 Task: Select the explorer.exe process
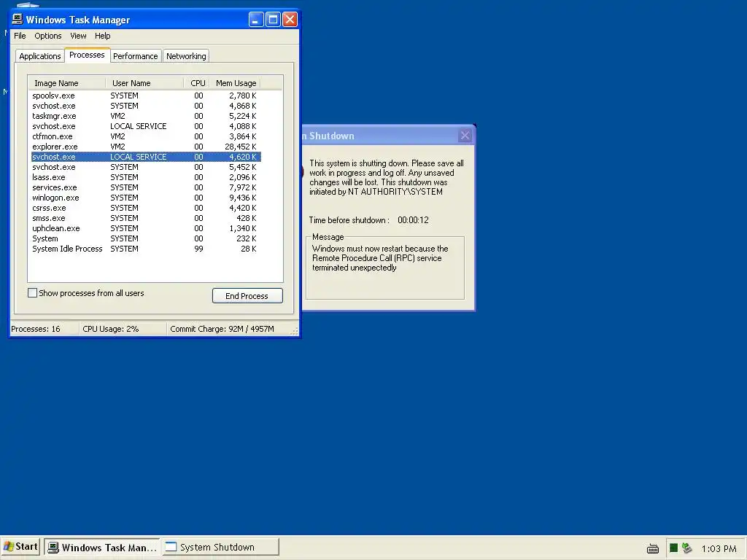(x=146, y=147)
